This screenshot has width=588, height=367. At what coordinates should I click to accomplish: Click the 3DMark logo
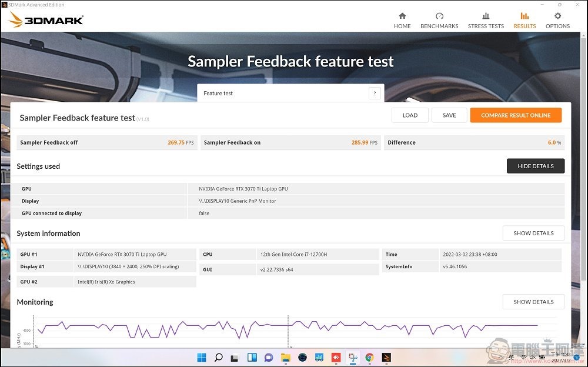pos(45,19)
